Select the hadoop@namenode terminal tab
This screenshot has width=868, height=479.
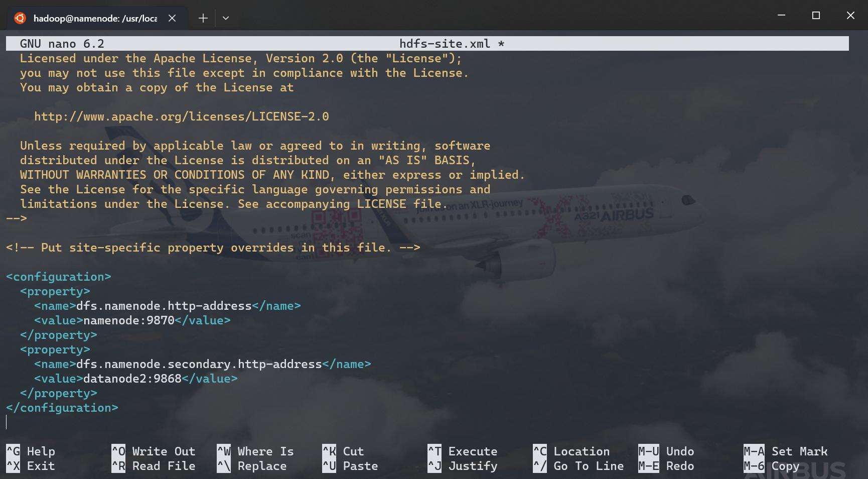click(x=95, y=18)
